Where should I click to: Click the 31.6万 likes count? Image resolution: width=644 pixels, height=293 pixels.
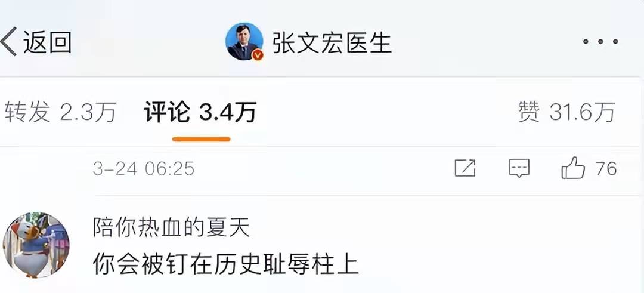pos(583,112)
